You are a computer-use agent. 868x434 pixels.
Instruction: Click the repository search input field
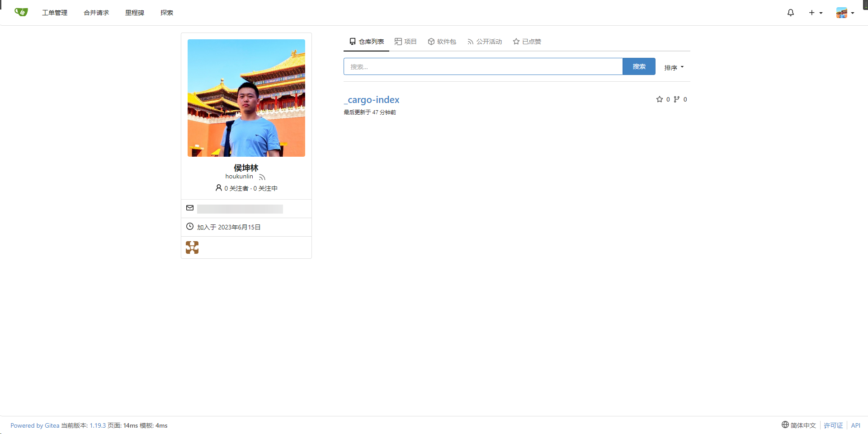(x=483, y=66)
